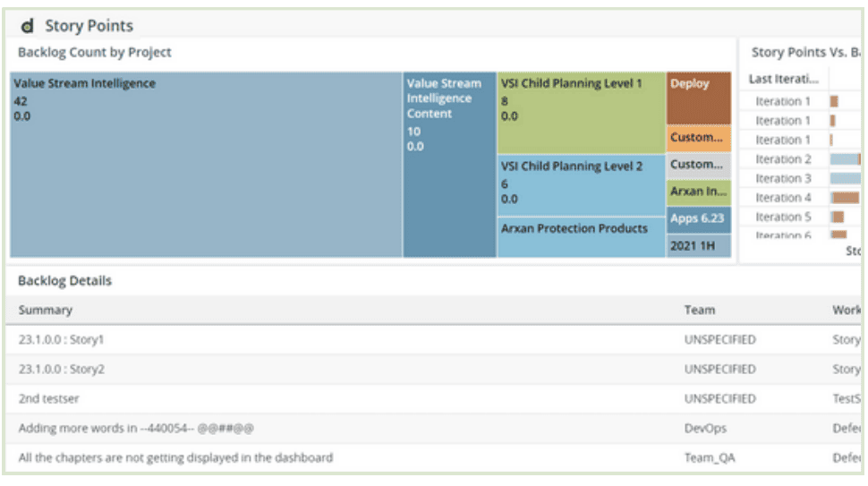Click UNSPECIFIED team cell for Story1

(719, 340)
